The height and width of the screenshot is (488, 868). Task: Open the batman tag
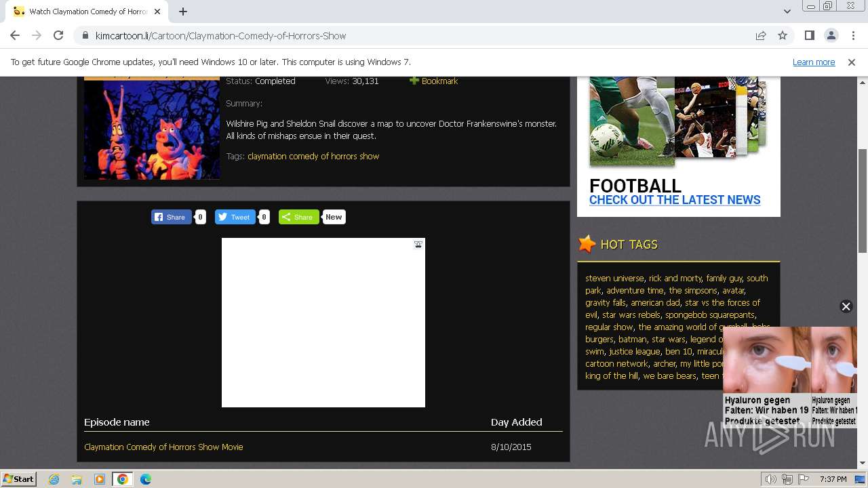(x=632, y=339)
